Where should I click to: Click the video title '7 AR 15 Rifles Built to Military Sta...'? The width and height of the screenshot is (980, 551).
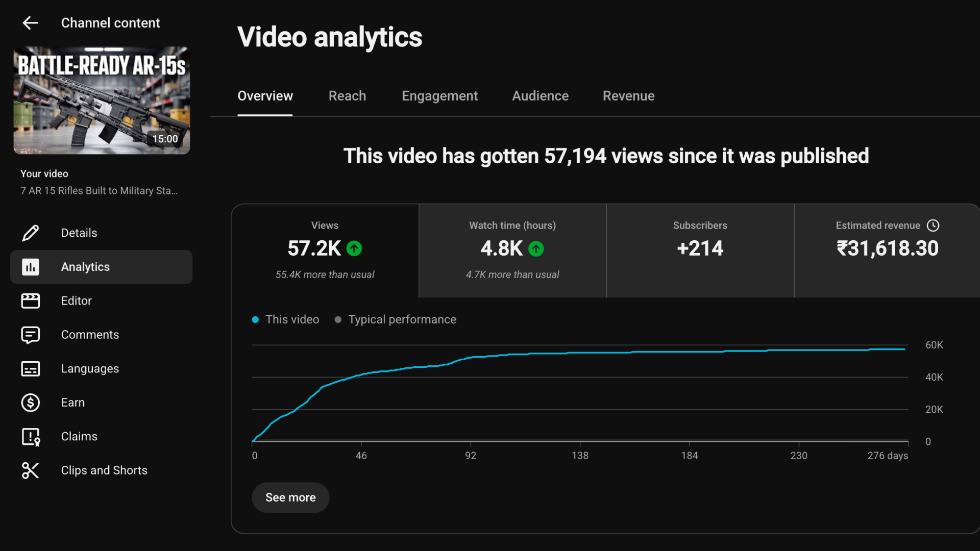coord(99,191)
